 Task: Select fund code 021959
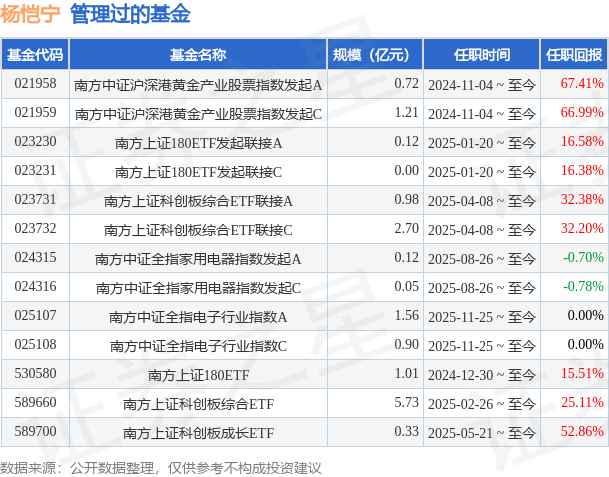coord(35,113)
